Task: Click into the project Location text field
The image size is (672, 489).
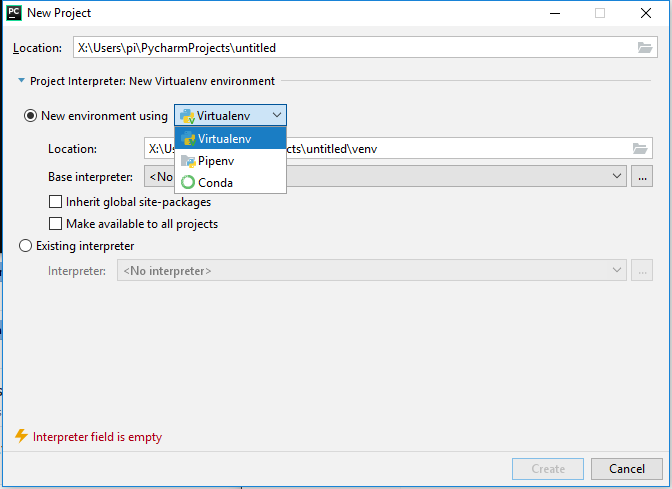Action: coord(350,47)
